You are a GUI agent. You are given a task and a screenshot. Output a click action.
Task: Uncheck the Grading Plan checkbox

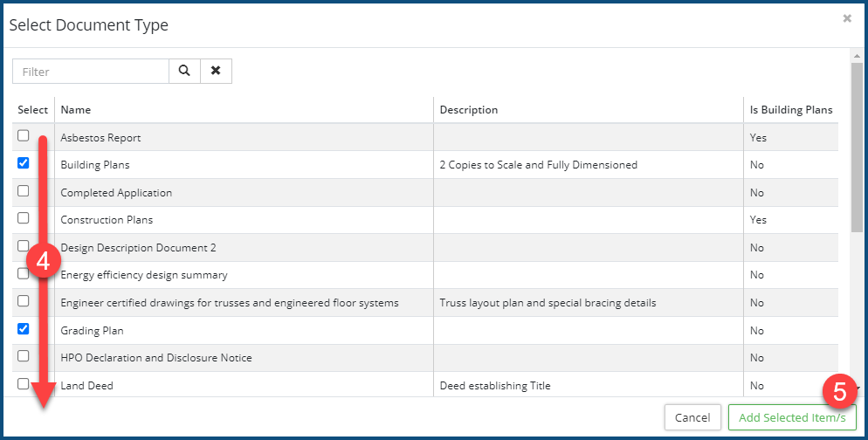pyautogui.click(x=24, y=329)
